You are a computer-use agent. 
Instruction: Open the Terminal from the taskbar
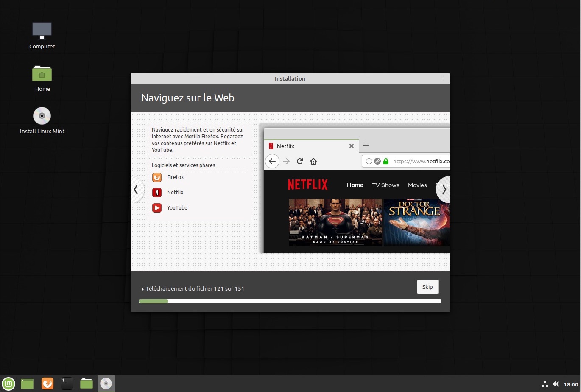point(67,384)
